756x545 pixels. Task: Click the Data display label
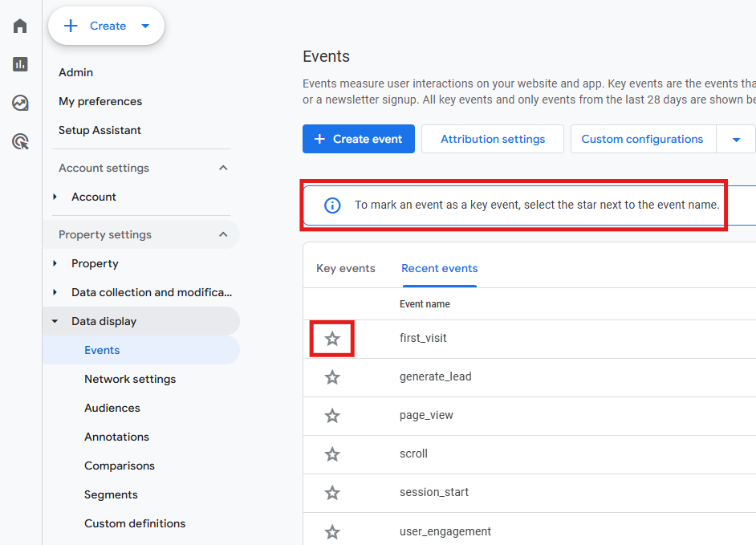(104, 321)
